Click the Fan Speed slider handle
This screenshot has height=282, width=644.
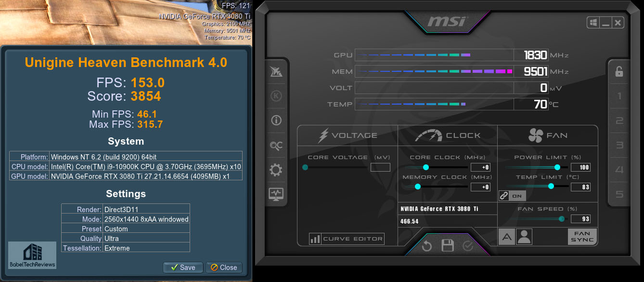(x=561, y=219)
